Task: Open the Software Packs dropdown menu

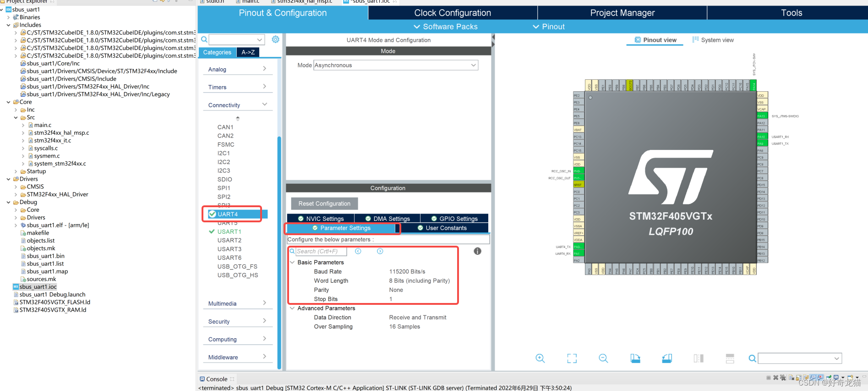Action: click(x=445, y=27)
